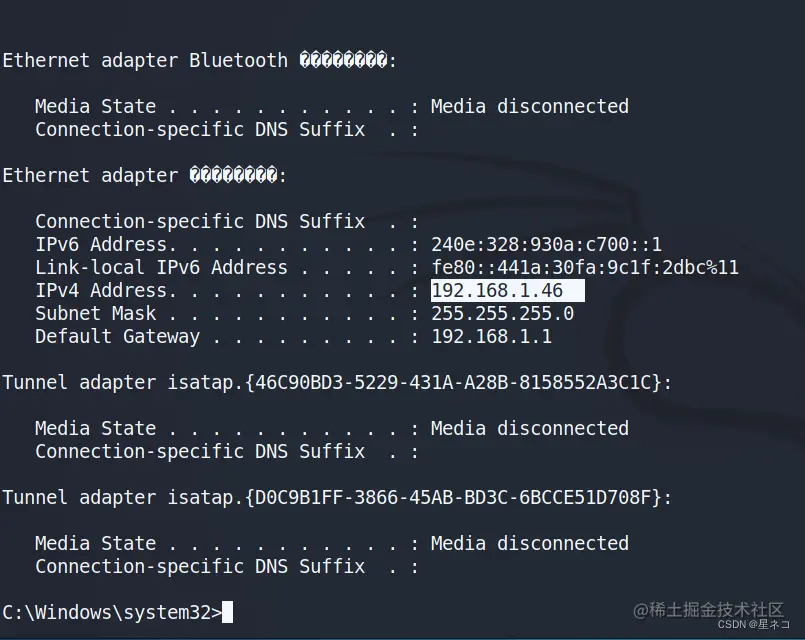Place cursor at the command prompt block

click(228, 612)
